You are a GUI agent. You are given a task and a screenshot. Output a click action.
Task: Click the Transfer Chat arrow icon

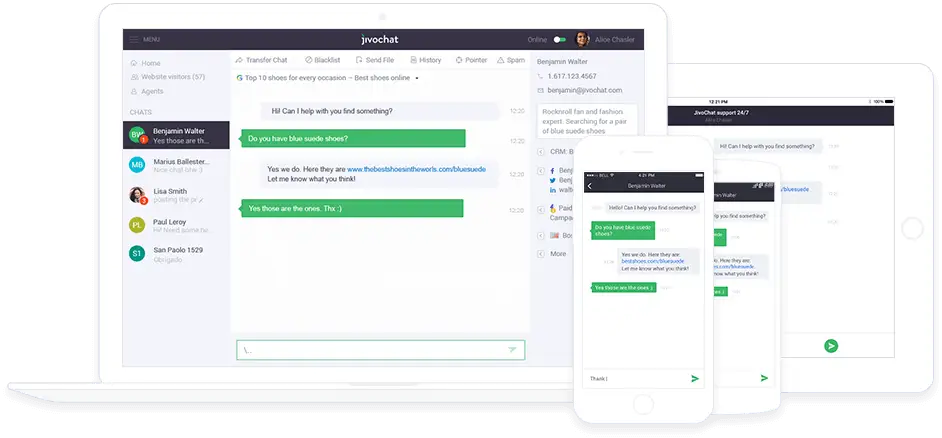click(239, 60)
